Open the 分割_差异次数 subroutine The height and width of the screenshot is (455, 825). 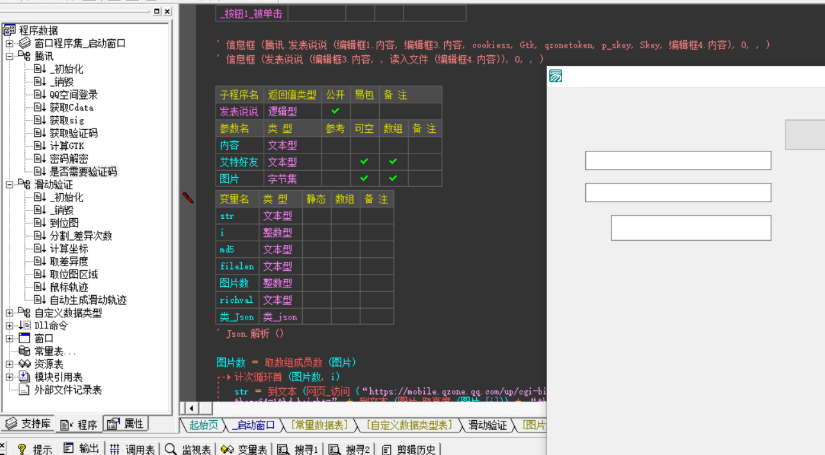[81, 236]
